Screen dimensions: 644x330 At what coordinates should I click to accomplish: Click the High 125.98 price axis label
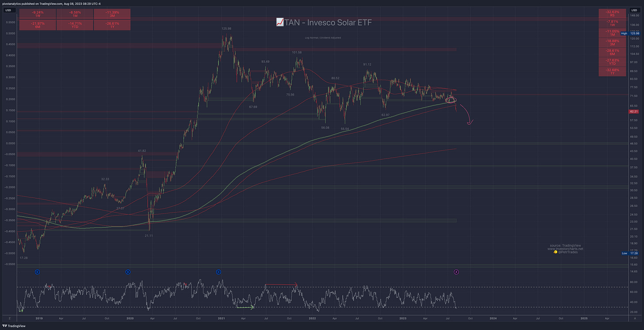[x=630, y=33]
